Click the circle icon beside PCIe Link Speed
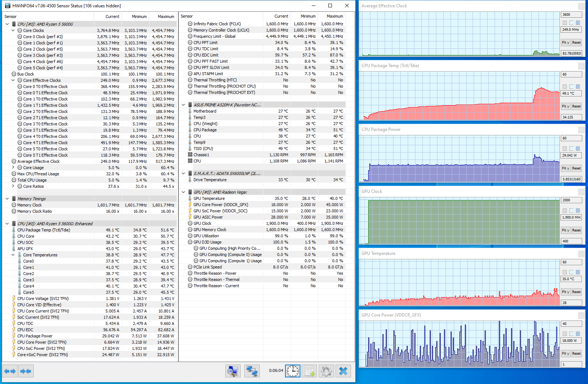This screenshot has height=384, width=588. (x=190, y=267)
